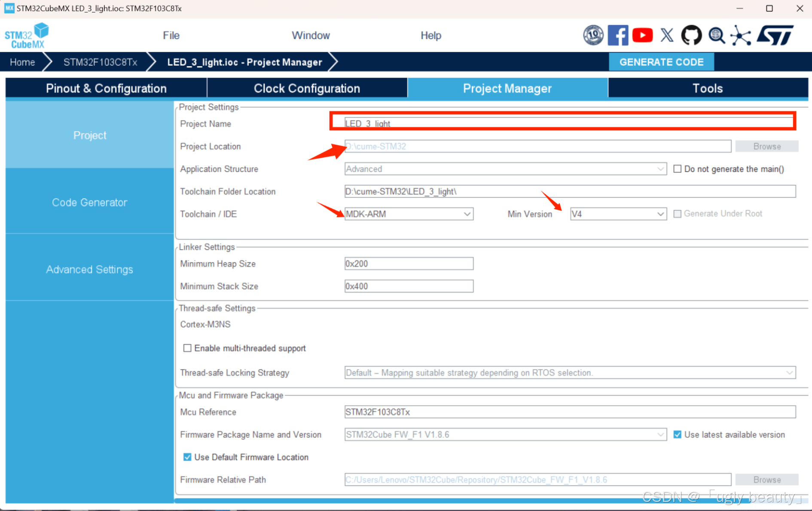This screenshot has height=511, width=812.
Task: Click the STM32F103C8Tx breadcrumb
Action: coord(100,62)
